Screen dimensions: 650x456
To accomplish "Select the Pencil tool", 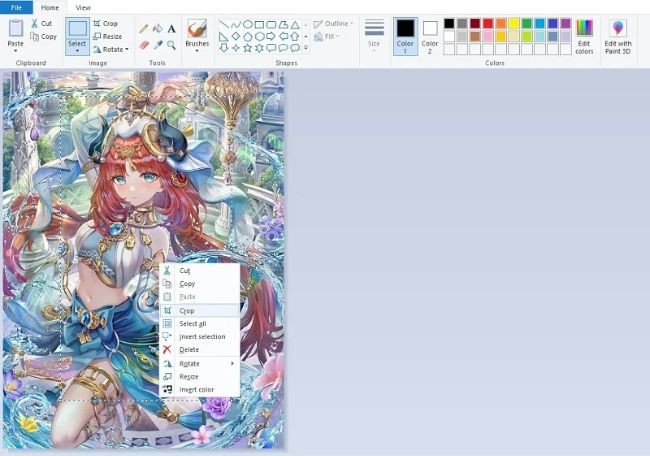I will click(144, 28).
